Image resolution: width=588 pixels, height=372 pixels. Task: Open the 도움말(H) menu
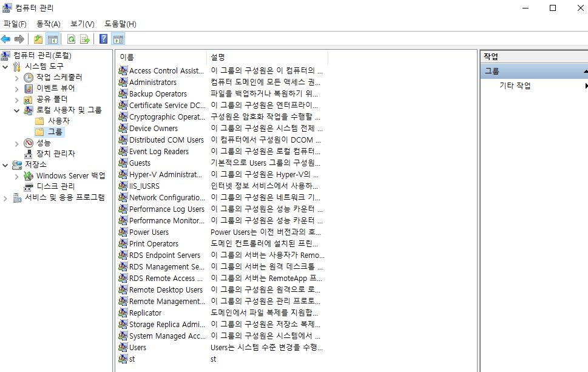(x=120, y=24)
